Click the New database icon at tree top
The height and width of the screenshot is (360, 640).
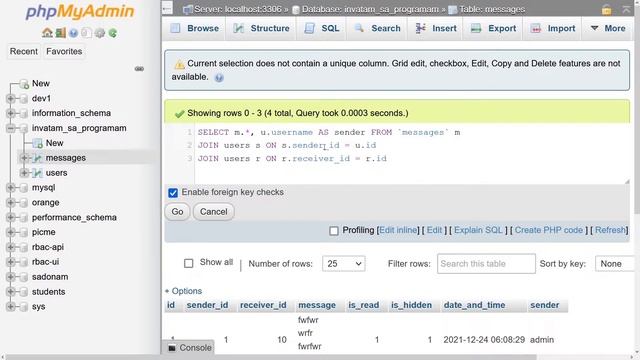[24, 84]
